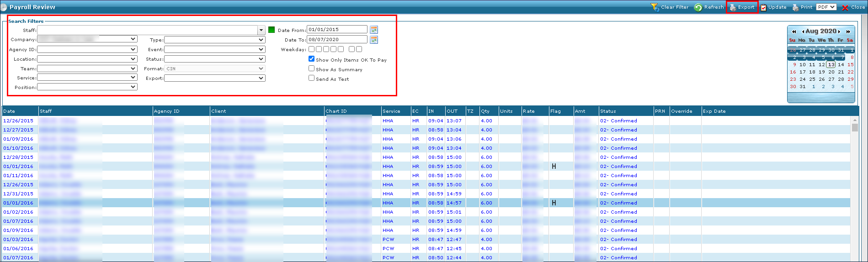Open the Date To calendar picker
Viewport: 868px width, 262px height.
[374, 40]
